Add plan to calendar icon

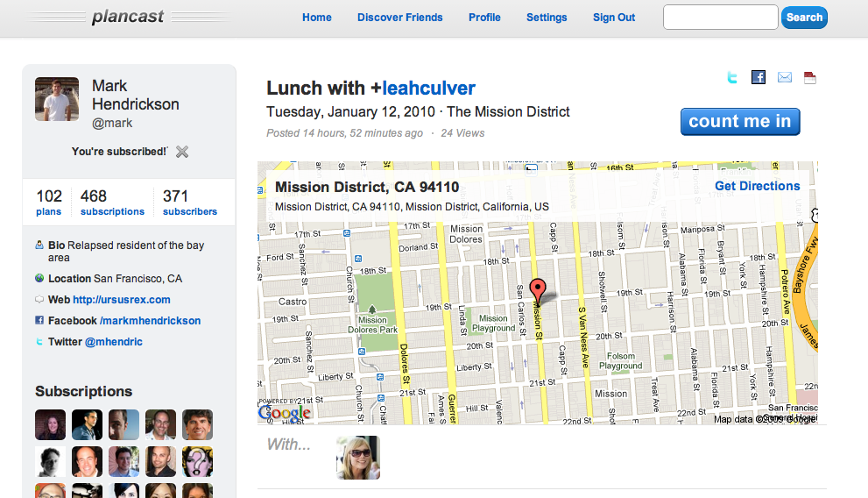(810, 77)
